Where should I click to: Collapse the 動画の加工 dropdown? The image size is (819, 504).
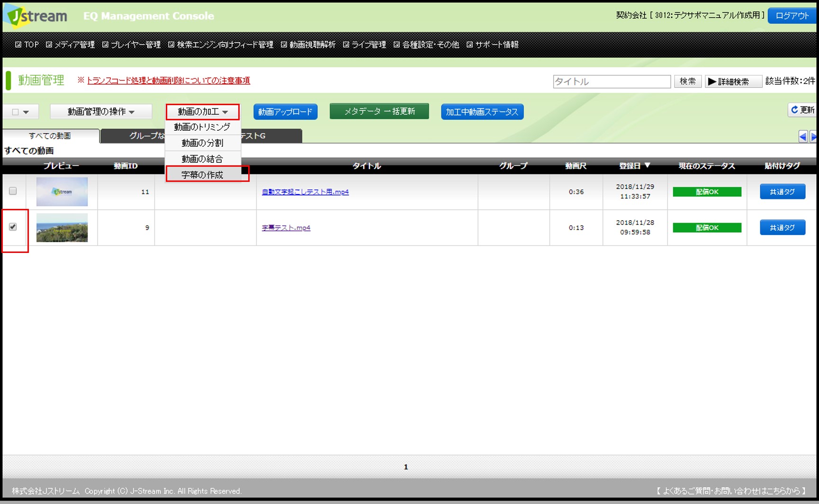pos(202,112)
